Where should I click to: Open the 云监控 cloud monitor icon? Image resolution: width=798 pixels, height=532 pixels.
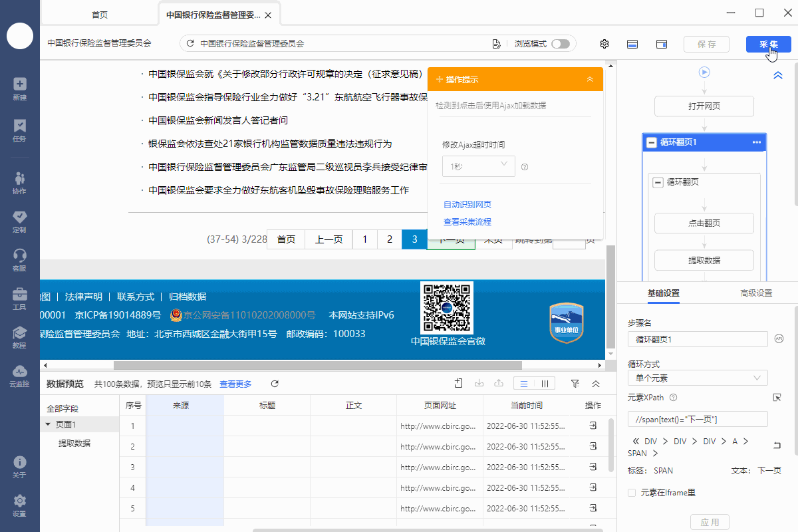19,376
